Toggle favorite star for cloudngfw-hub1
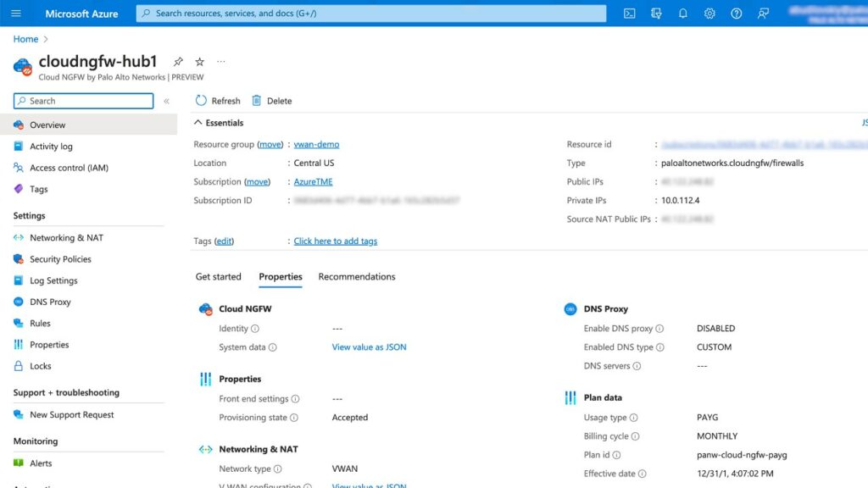 point(198,61)
